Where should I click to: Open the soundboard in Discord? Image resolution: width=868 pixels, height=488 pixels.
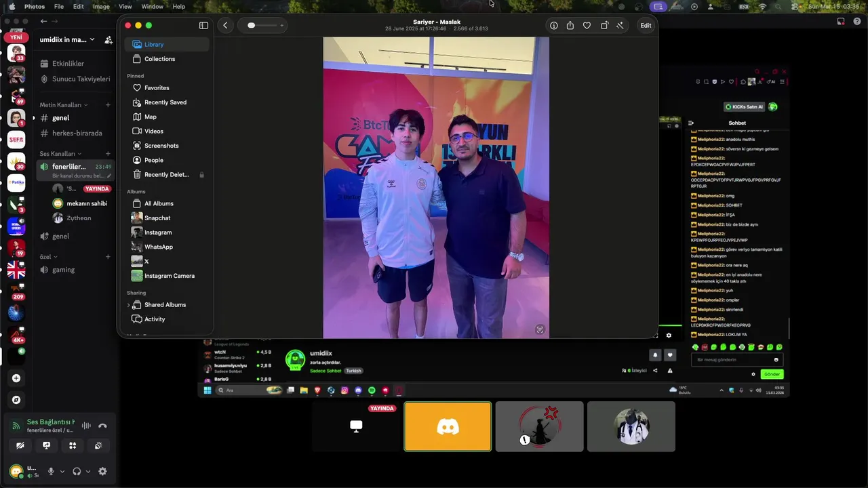98,445
